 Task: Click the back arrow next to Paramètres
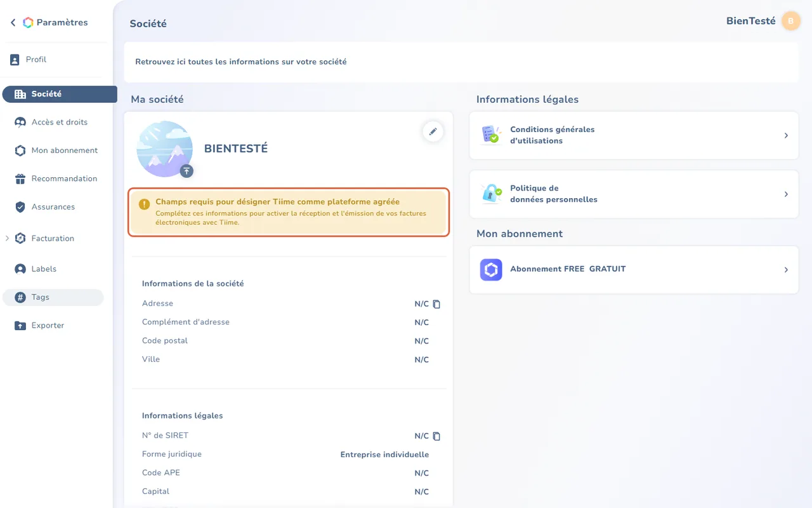(13, 23)
